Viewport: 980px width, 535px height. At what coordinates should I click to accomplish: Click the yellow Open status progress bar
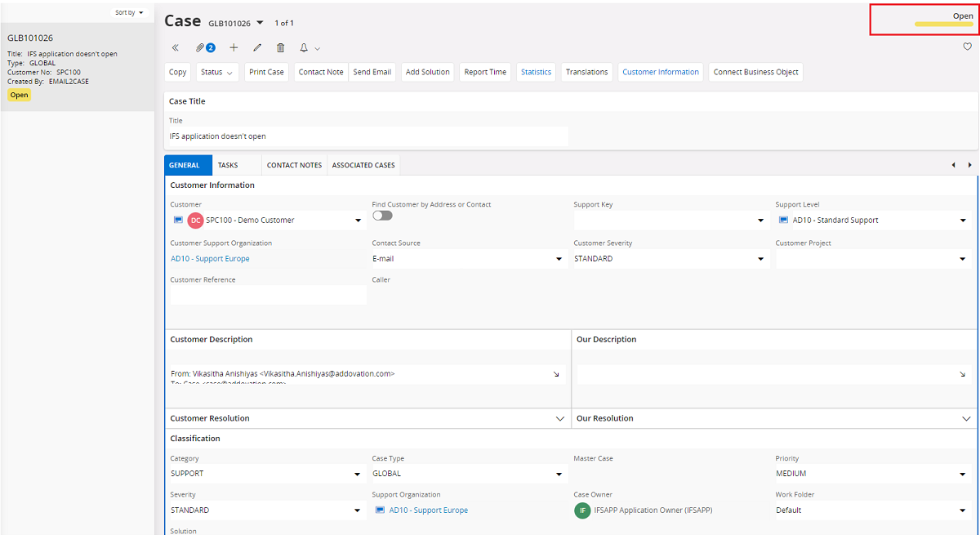pyautogui.click(x=944, y=25)
